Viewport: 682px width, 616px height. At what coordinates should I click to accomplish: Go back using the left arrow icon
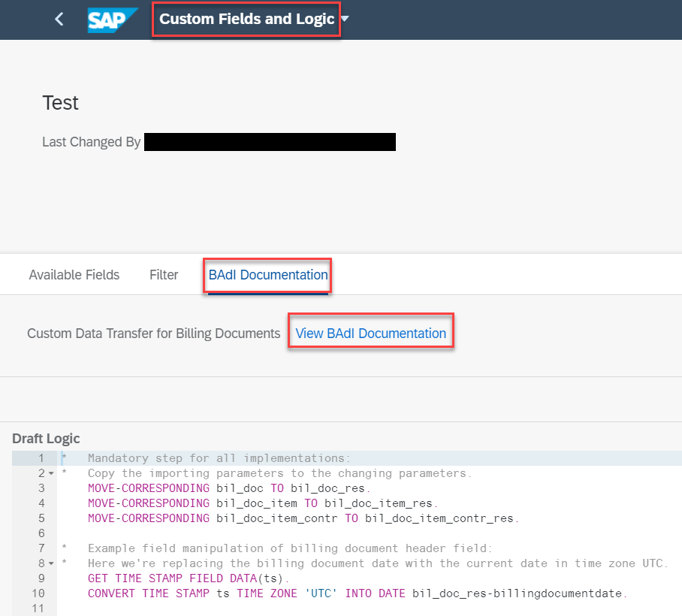(x=59, y=19)
